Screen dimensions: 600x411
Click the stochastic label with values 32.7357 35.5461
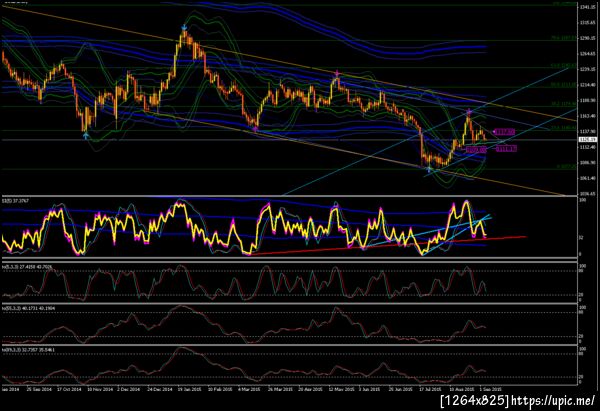click(28, 349)
